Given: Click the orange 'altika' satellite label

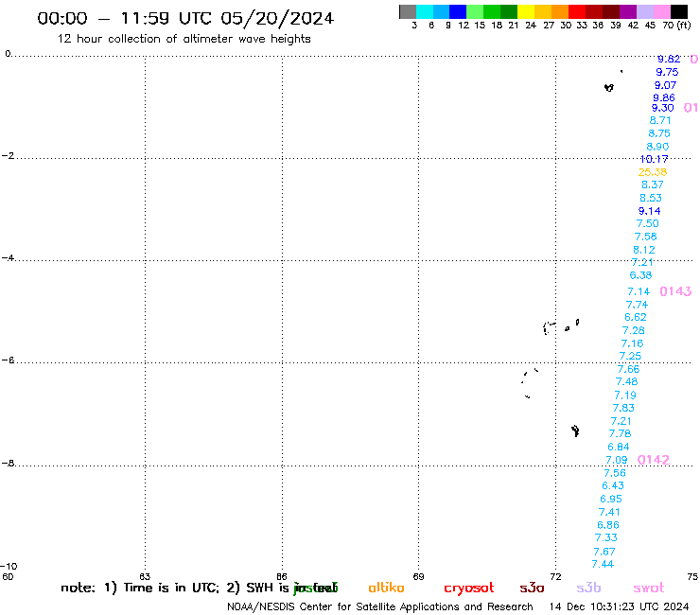Looking at the screenshot, I should (386, 588).
